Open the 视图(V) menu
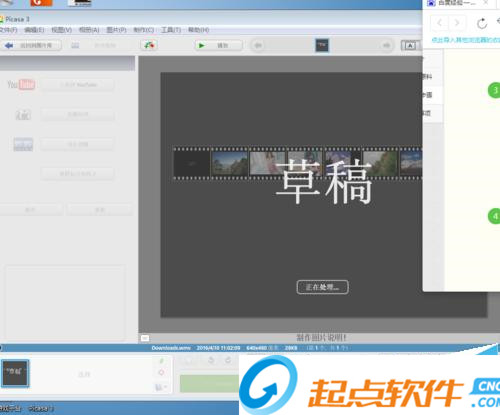This screenshot has height=415, width=500. [x=61, y=30]
